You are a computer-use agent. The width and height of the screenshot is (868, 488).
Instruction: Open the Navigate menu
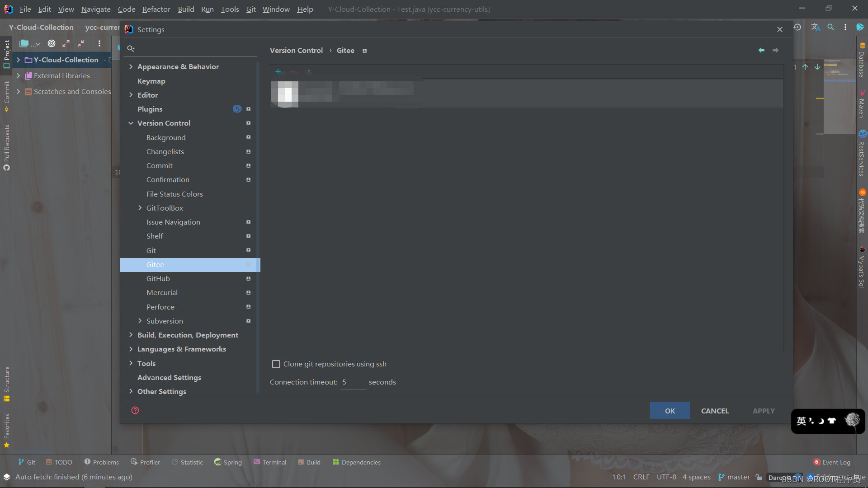coord(96,9)
